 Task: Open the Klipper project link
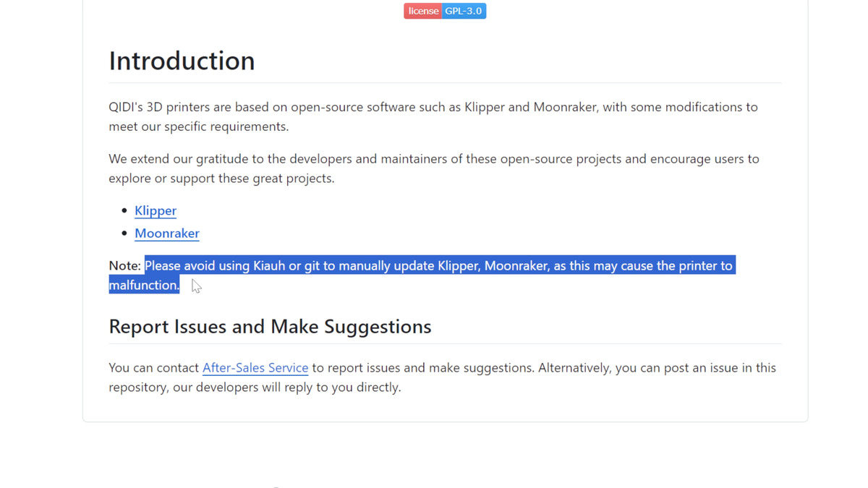[156, 210]
